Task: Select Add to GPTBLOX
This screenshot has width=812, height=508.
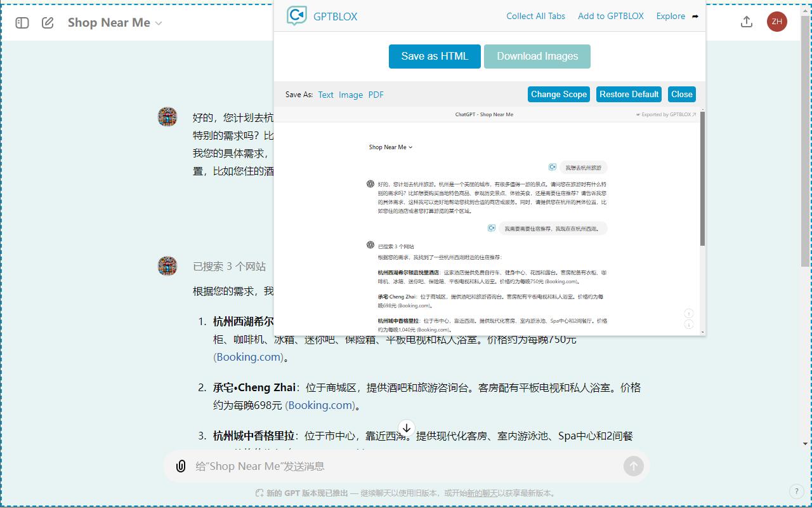Action: 611,16
